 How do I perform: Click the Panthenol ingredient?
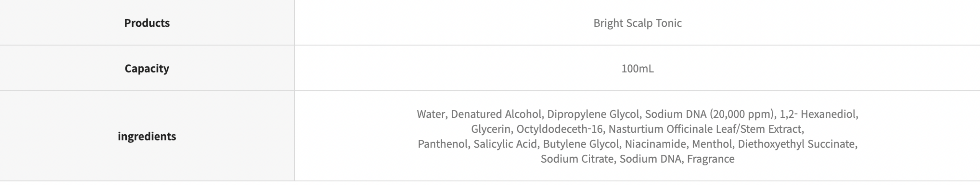click(x=443, y=144)
